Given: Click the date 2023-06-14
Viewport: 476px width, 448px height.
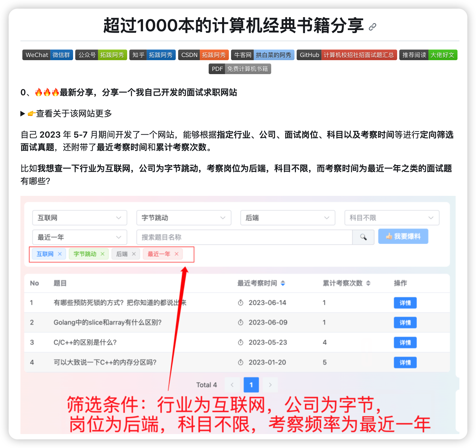Looking at the screenshot, I should tap(267, 303).
